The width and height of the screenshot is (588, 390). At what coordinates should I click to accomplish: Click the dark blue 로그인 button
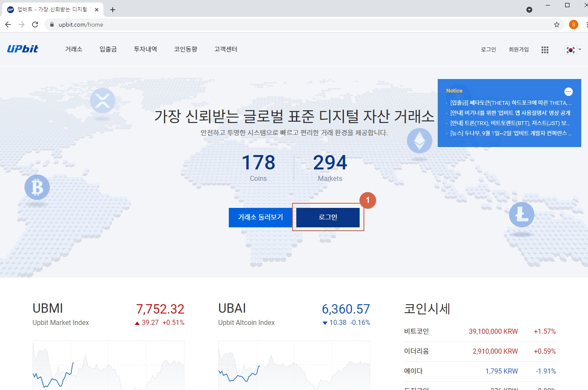pyautogui.click(x=328, y=218)
